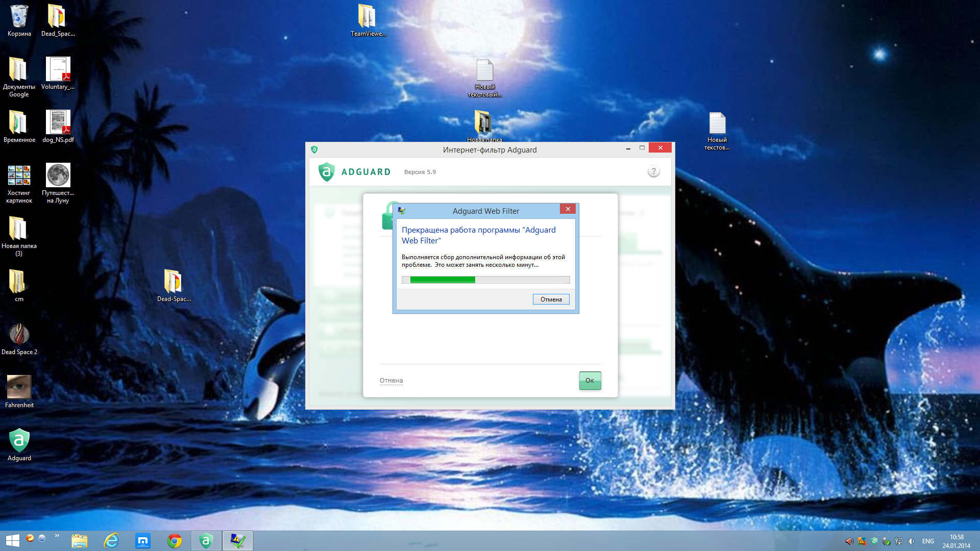980x551 pixels.
Task: Switch ENG input language indicator
Action: tap(928, 541)
